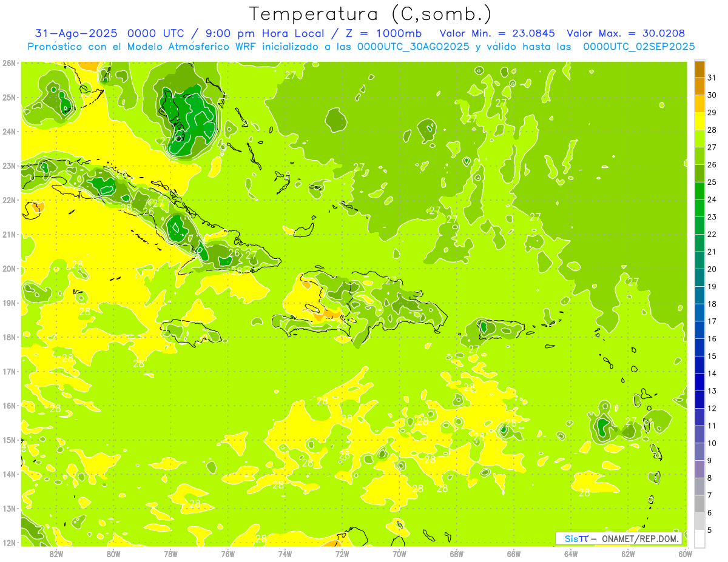Click the '16N' latitude label
The image size is (728, 562).
click(9, 406)
